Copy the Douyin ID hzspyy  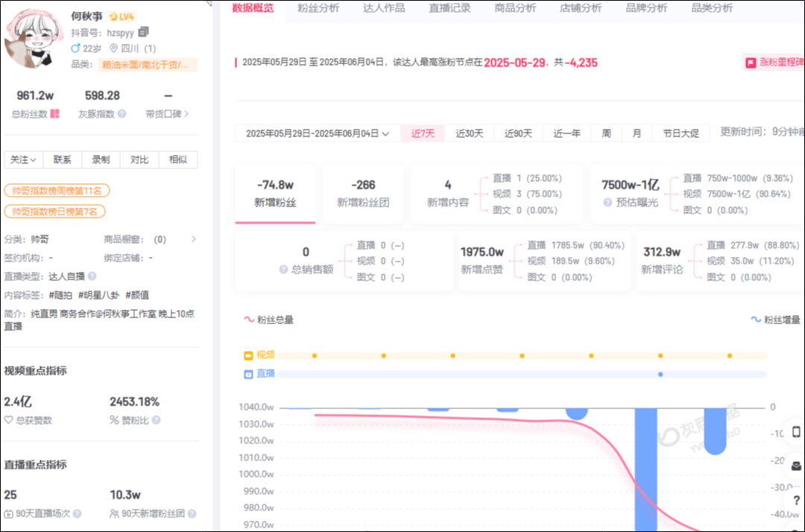coord(144,32)
